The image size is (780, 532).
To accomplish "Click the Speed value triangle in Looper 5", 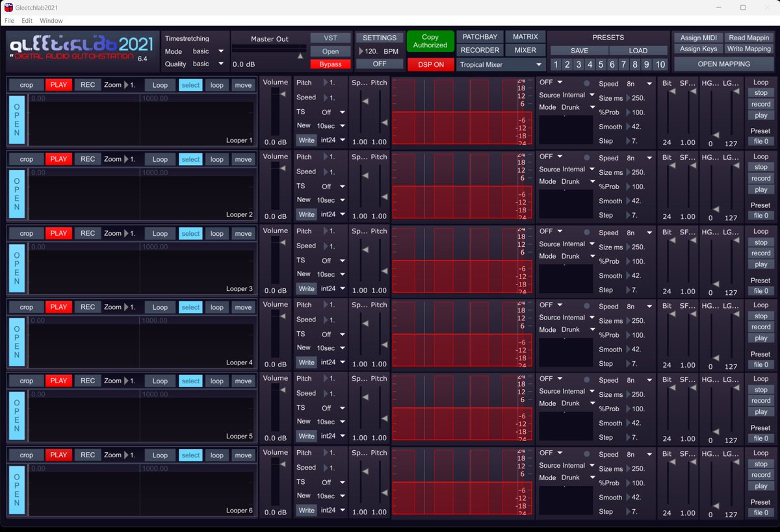I will pos(326,394).
